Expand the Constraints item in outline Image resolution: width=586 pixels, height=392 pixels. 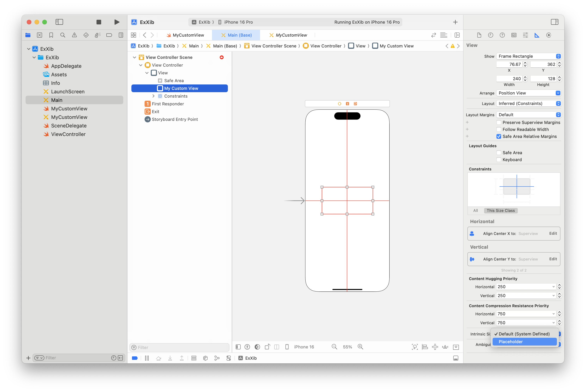click(x=153, y=96)
